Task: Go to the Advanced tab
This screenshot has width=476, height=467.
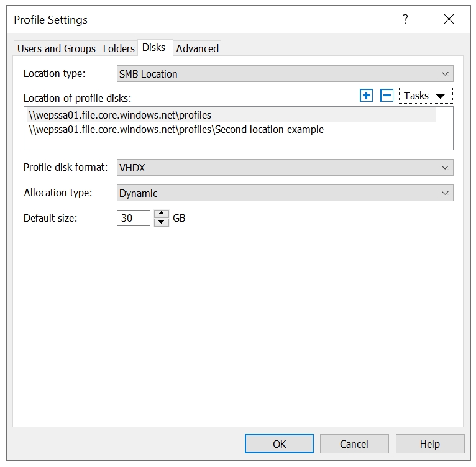Action: tap(198, 48)
